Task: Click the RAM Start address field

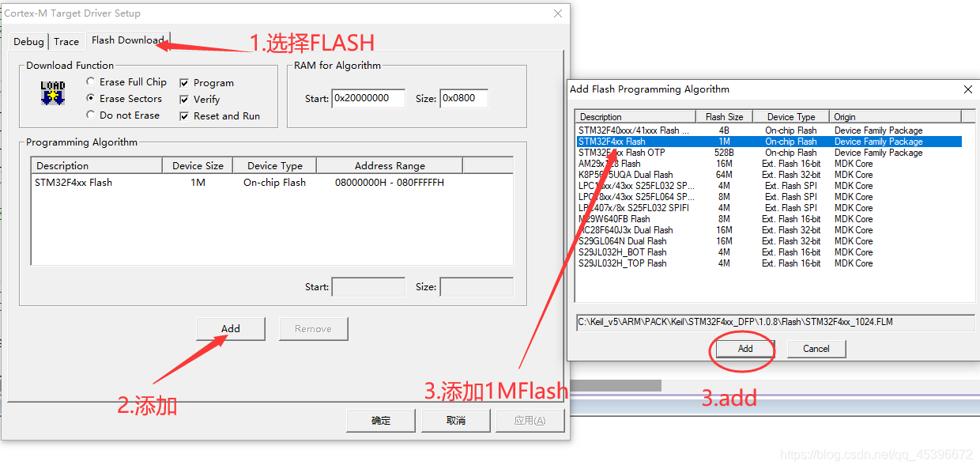Action: tap(368, 98)
